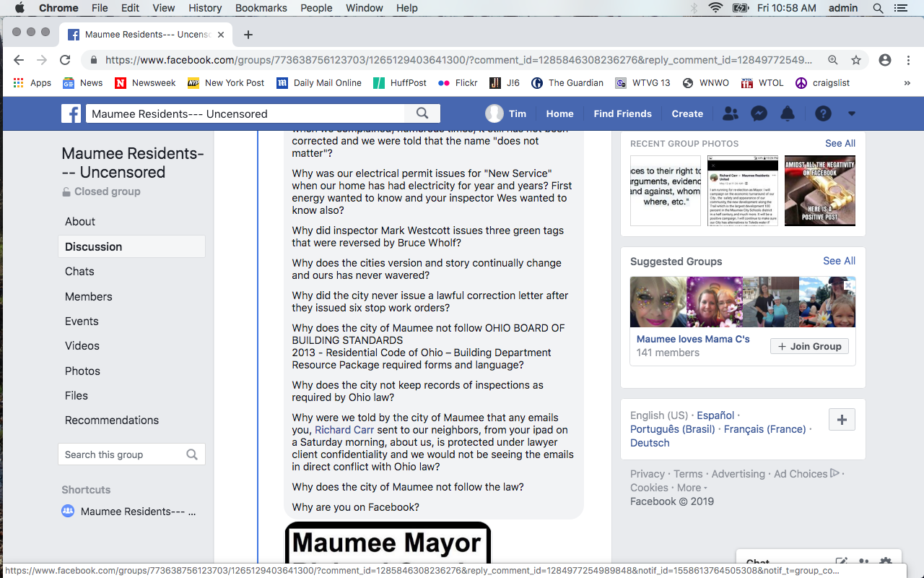Open Notifications bell icon
Viewport: 924px width, 578px height.
(x=788, y=113)
